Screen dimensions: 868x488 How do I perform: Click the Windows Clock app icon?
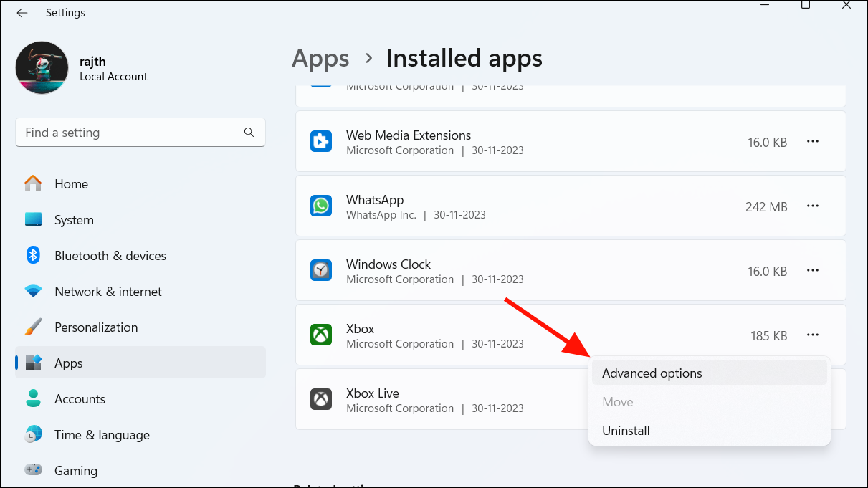click(x=321, y=270)
